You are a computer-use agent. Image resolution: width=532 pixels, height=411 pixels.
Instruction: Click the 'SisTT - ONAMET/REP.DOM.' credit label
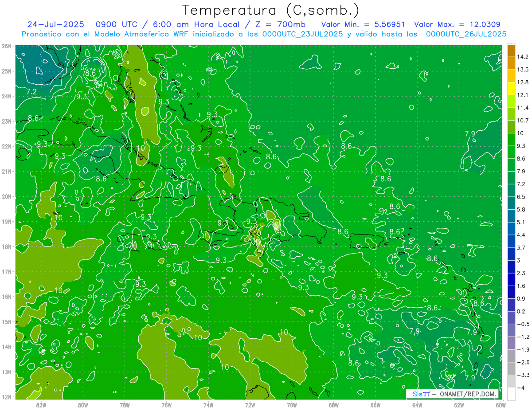452,394
